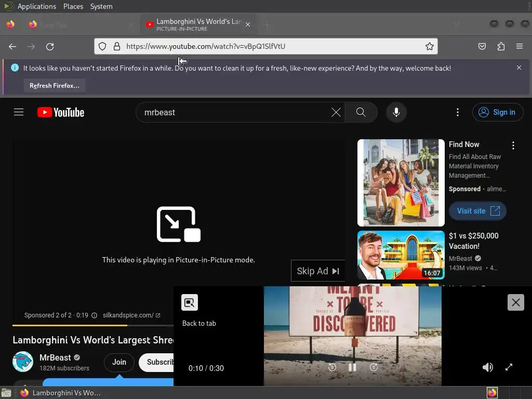The image size is (532, 399).
Task: Click the Find Now sponsored ad thumbnail
Action: point(401,182)
